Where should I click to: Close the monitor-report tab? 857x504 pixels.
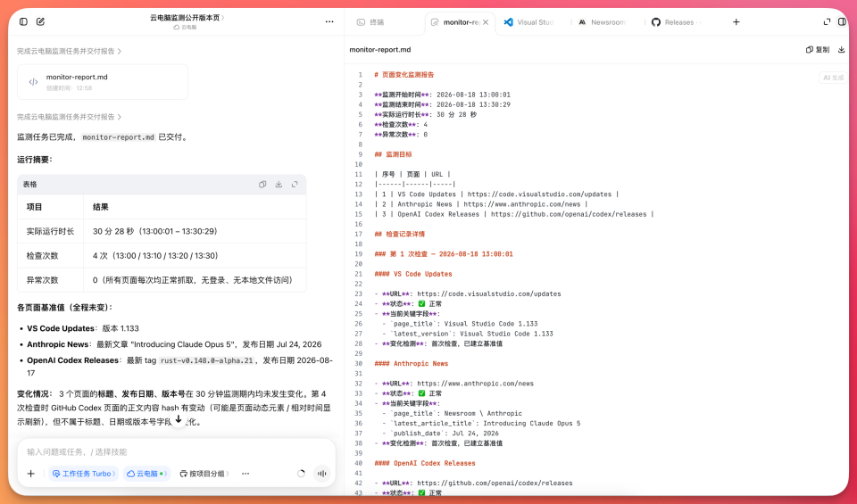coord(486,22)
